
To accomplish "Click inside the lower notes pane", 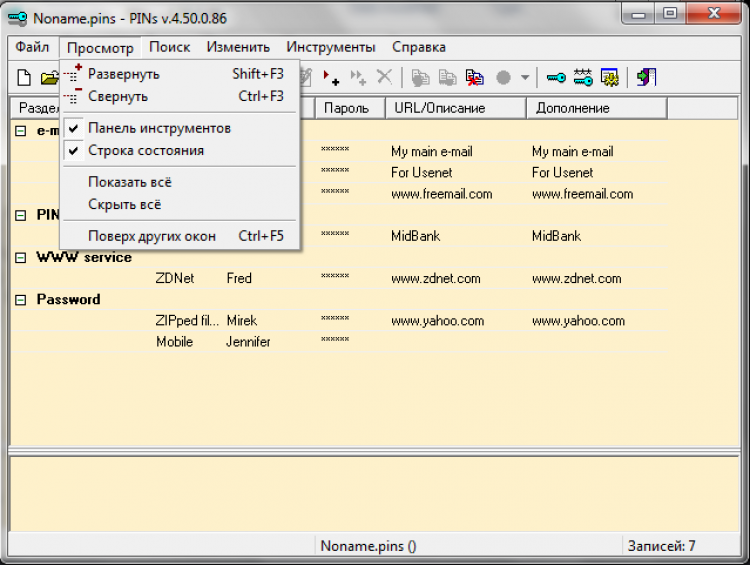I will click(375, 494).
